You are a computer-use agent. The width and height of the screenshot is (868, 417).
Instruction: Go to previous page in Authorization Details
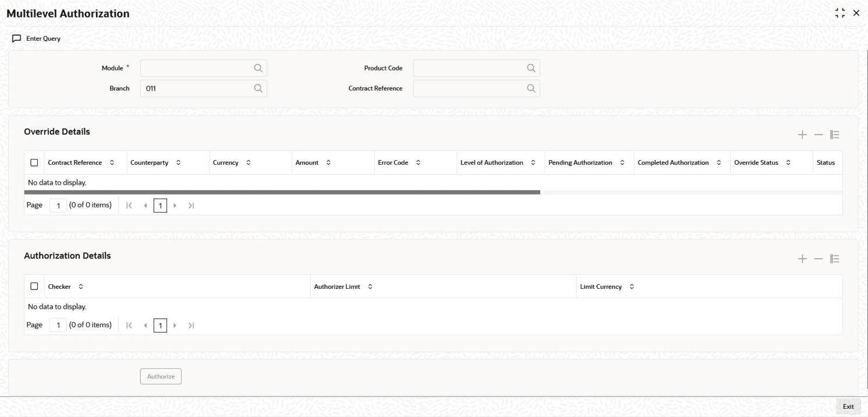tap(145, 326)
